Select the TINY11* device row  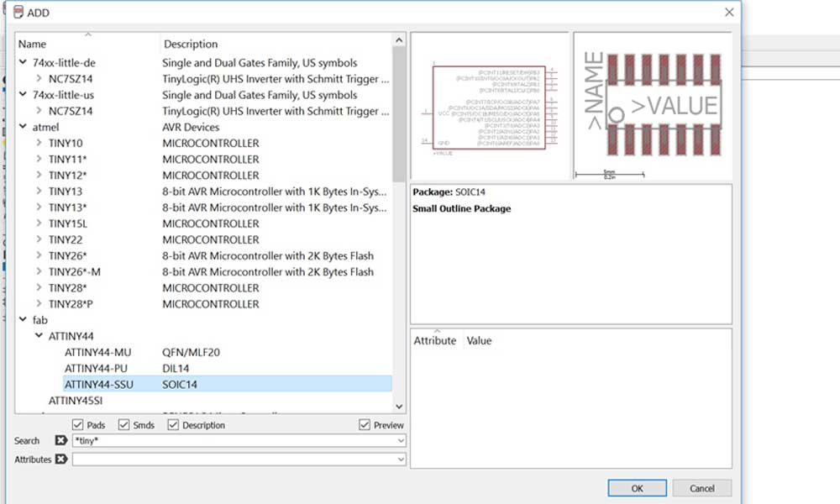[x=67, y=159]
